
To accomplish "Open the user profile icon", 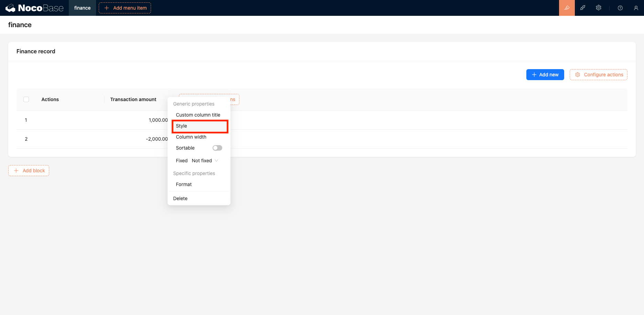I will pos(636,8).
